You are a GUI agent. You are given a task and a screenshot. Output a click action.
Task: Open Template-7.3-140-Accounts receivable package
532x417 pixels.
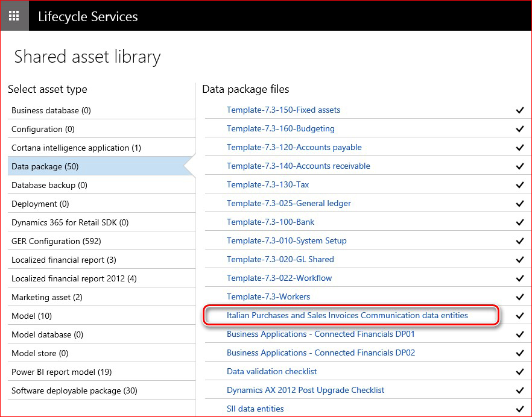298,166
